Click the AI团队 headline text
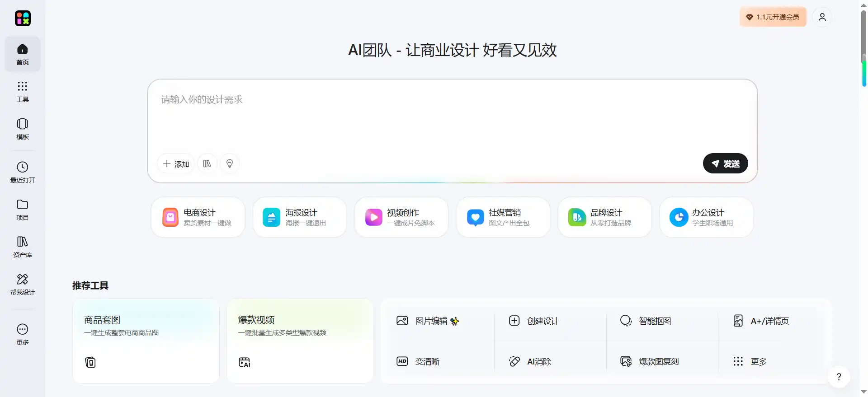 [452, 50]
